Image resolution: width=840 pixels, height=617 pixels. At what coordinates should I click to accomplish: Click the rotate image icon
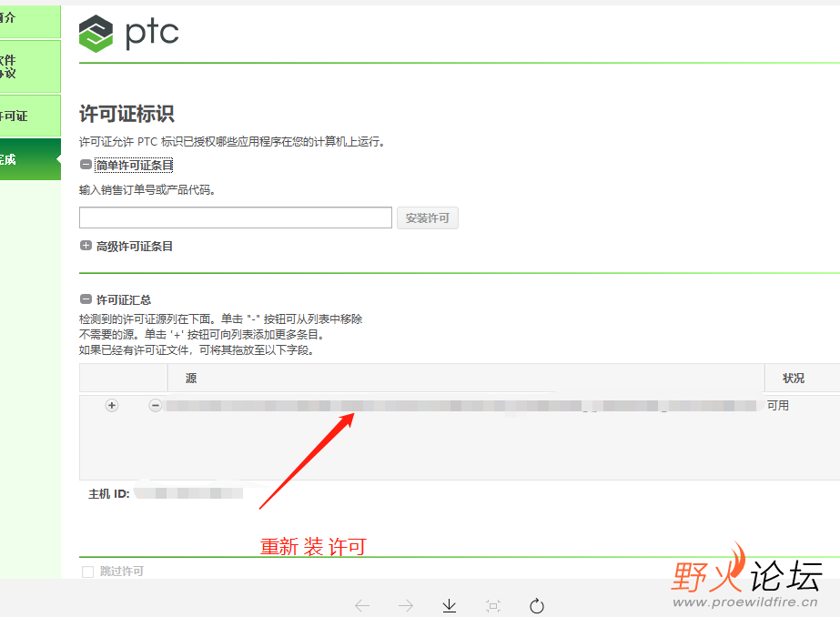tap(537, 606)
